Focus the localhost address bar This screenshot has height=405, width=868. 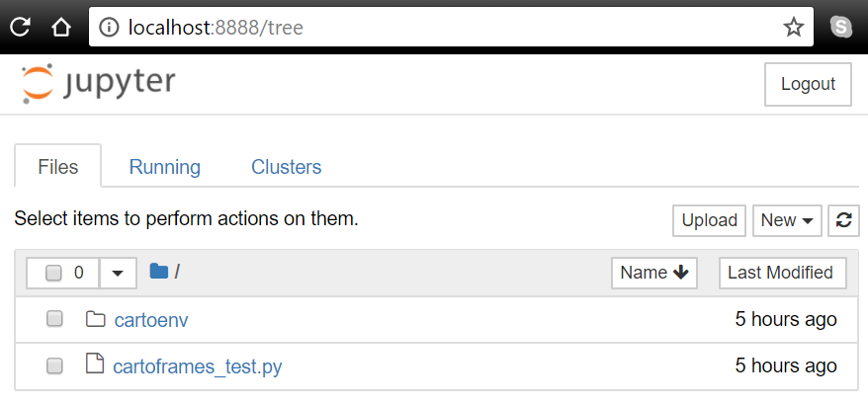tap(445, 27)
